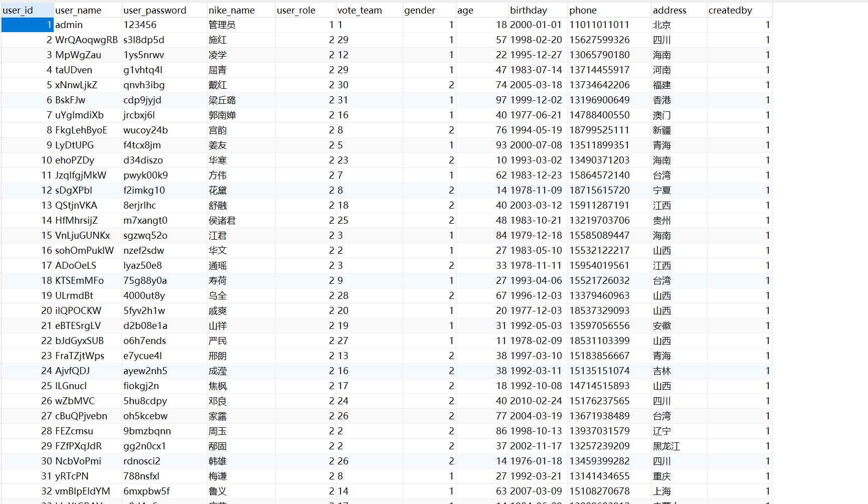The height and width of the screenshot is (504, 868).
Task: Select the user_name cell cBuQPjvebn
Action: pyautogui.click(x=87, y=416)
